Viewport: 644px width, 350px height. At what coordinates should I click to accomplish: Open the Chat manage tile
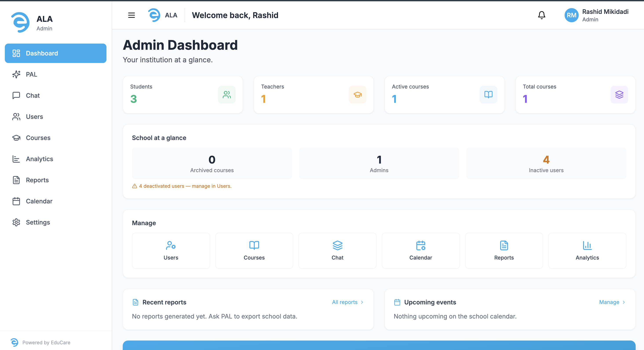[x=337, y=251]
